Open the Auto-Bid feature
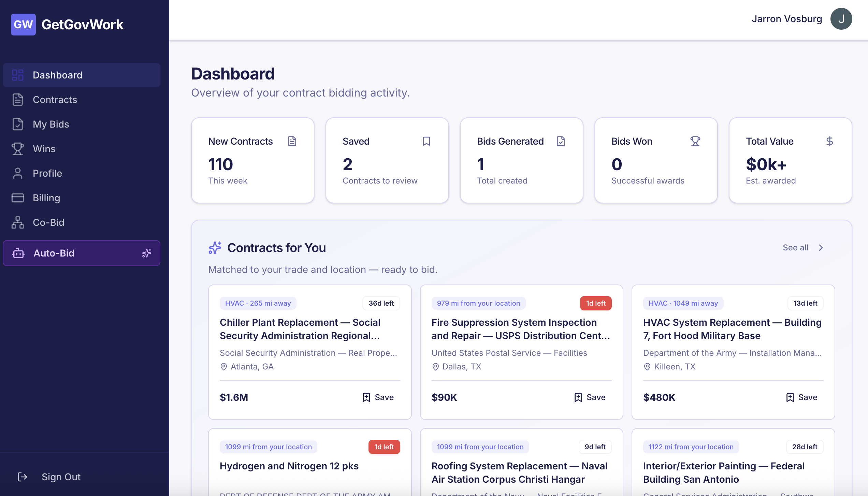Screen dimensions: 868x496 pos(82,253)
